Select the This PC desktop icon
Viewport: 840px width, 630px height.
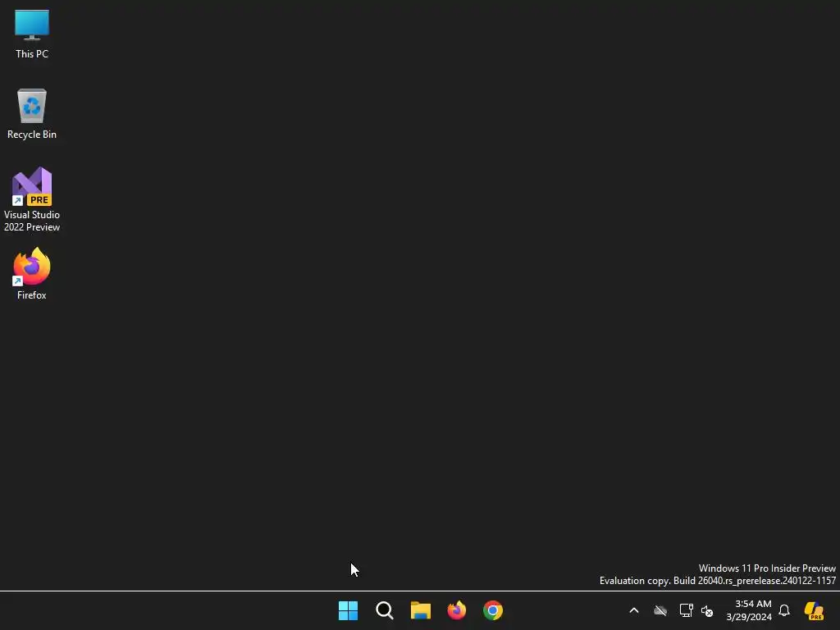point(32,34)
